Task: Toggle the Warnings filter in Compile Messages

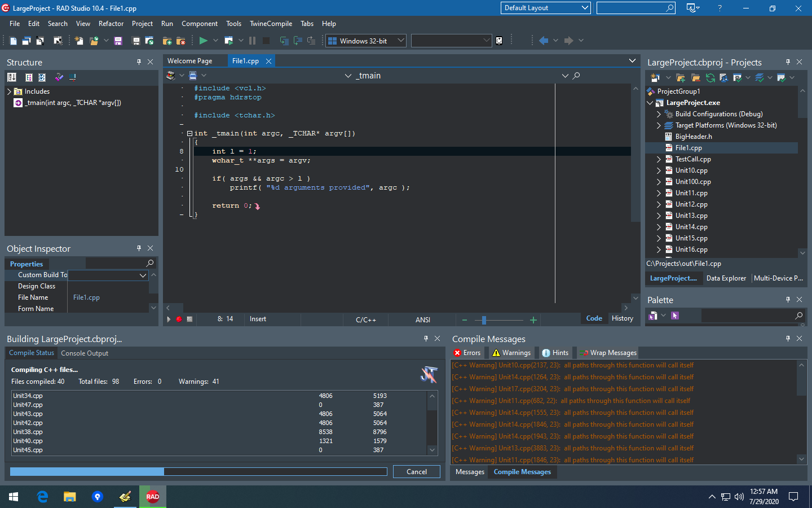Action: coord(511,353)
